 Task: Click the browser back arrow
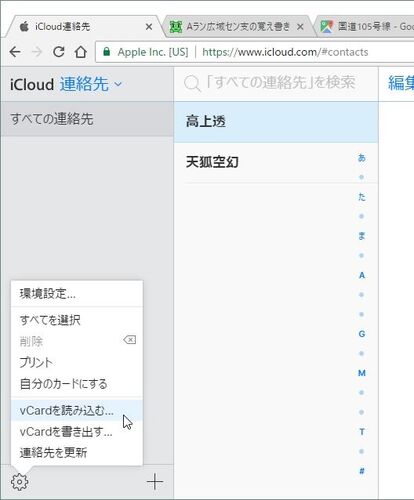point(15,52)
